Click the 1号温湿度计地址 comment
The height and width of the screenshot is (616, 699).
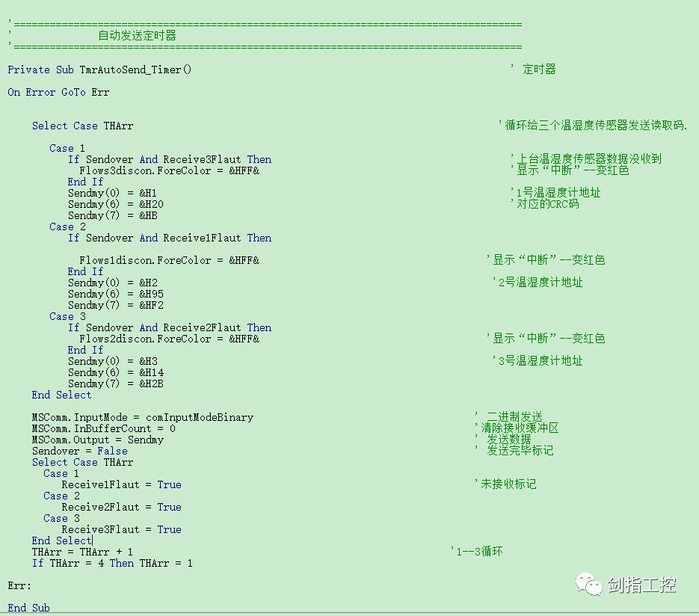coord(558,192)
